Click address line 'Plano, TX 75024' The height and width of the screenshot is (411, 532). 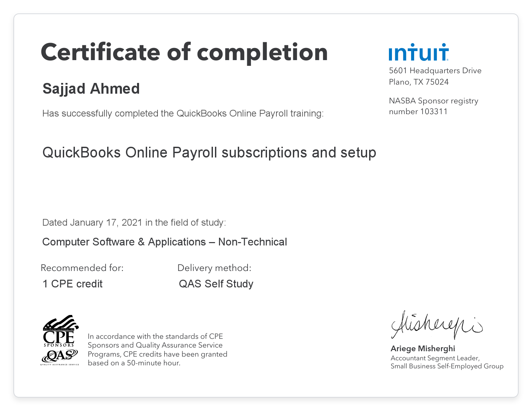(x=419, y=82)
